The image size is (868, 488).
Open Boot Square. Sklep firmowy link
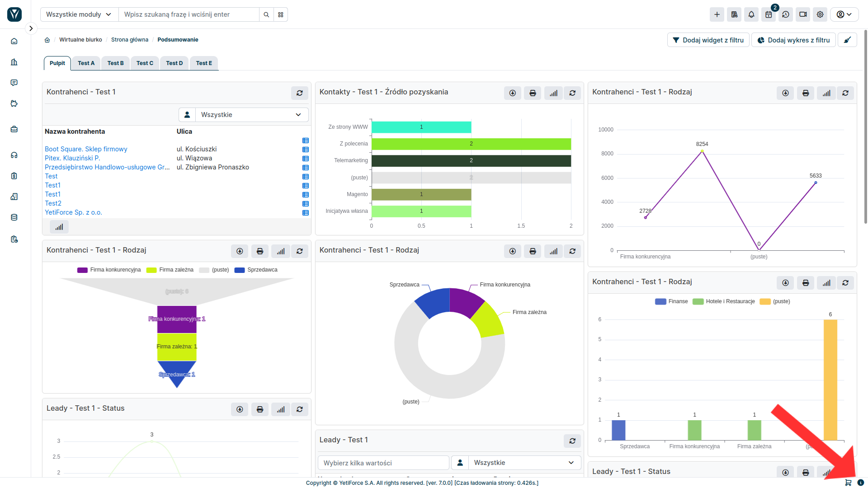tap(86, 149)
